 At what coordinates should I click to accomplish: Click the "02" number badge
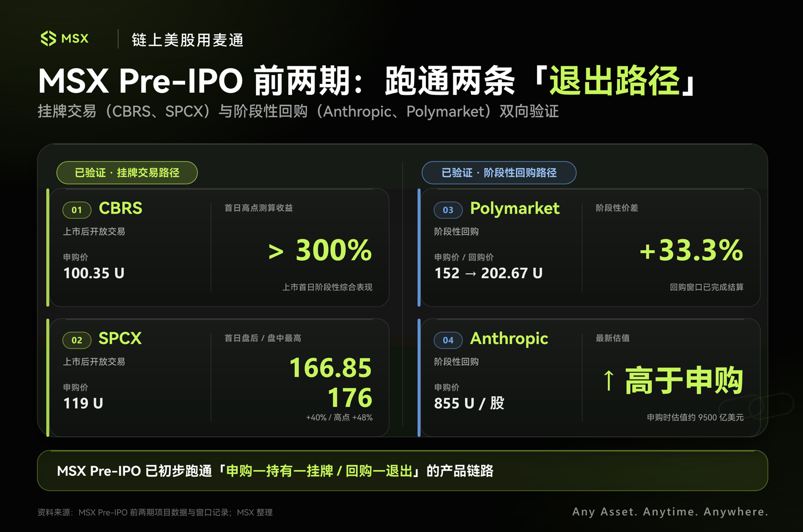[x=77, y=340]
